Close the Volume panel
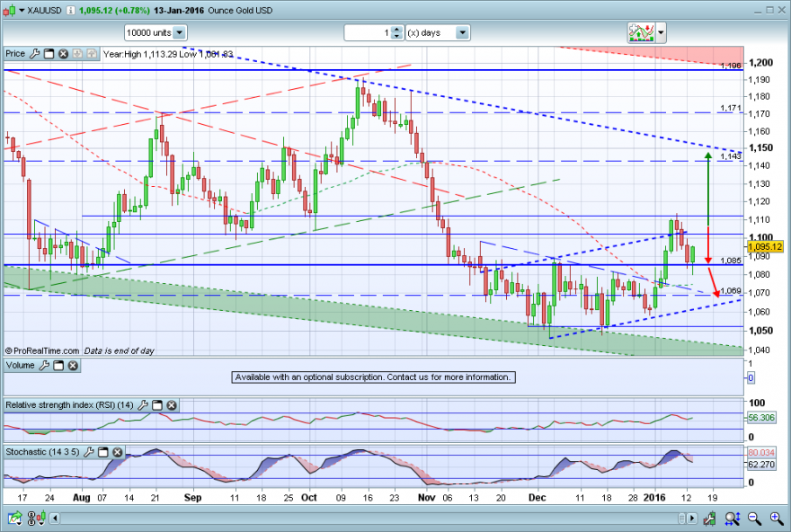Screen dimensions: 791x532 pyautogui.click(x=73, y=366)
